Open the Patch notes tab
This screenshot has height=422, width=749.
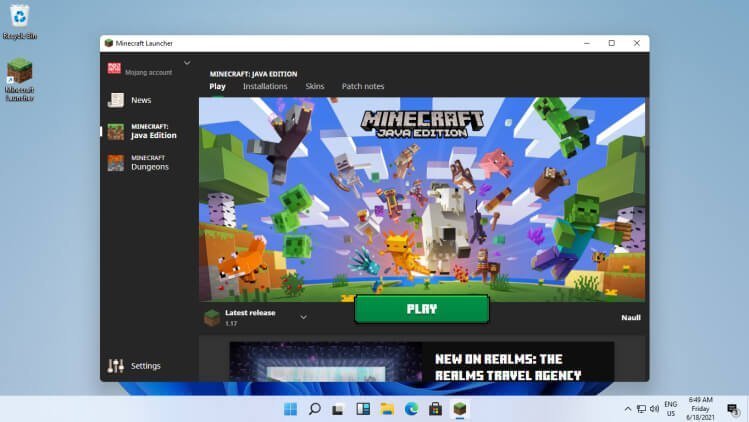point(363,87)
